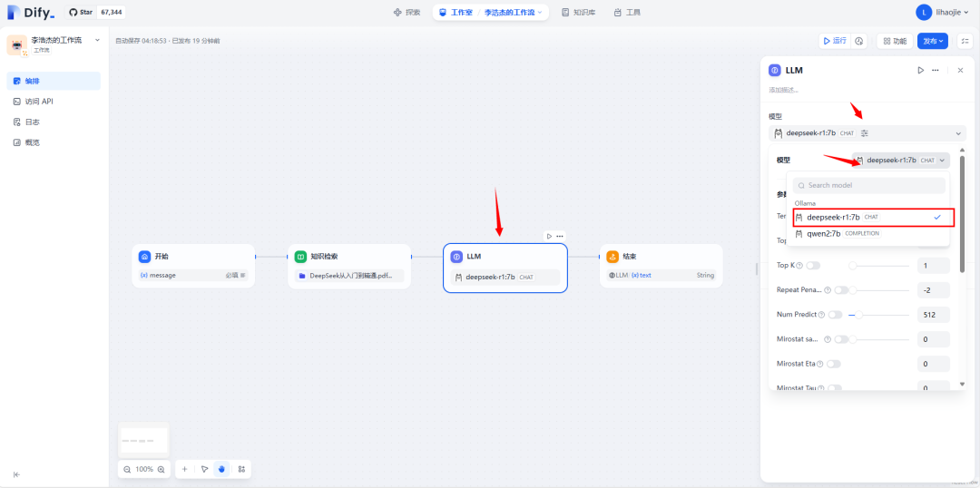980x488 pixels.
Task: Enable the Num Predict switch
Action: [835, 315]
